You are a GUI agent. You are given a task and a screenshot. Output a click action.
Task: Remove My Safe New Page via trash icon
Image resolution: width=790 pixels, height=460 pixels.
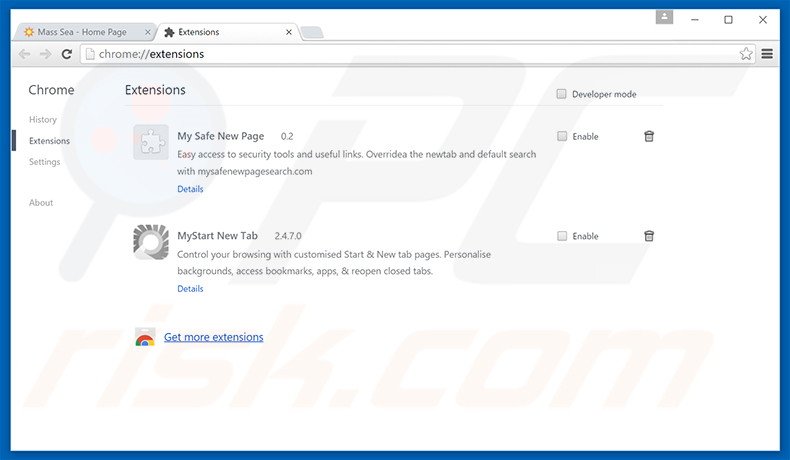pos(649,136)
